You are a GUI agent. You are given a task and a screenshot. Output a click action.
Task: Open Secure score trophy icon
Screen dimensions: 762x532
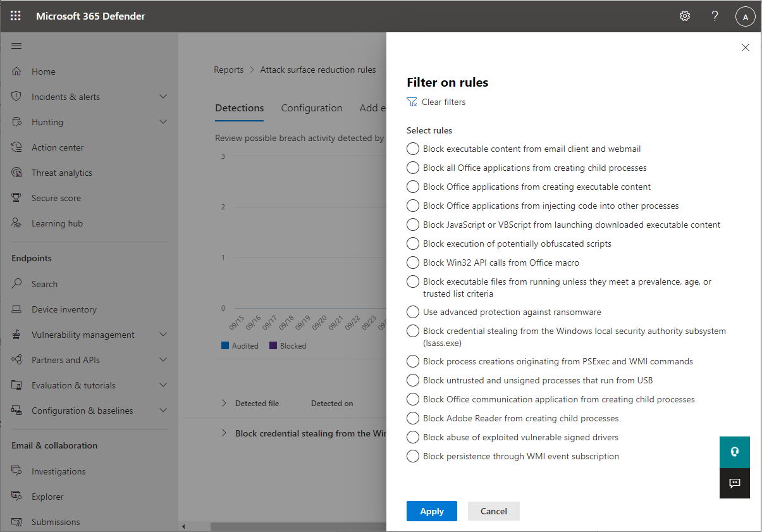point(17,198)
